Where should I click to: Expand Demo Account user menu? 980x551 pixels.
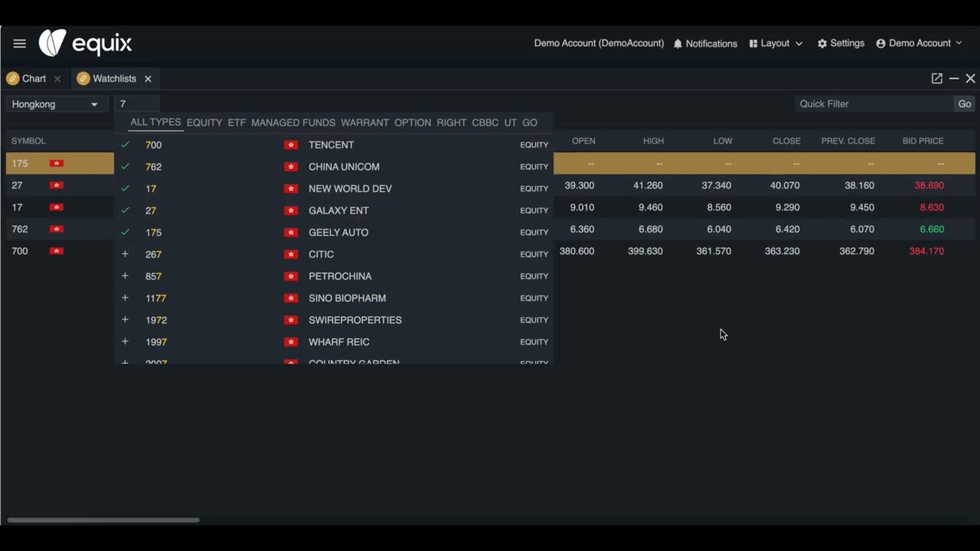point(919,44)
